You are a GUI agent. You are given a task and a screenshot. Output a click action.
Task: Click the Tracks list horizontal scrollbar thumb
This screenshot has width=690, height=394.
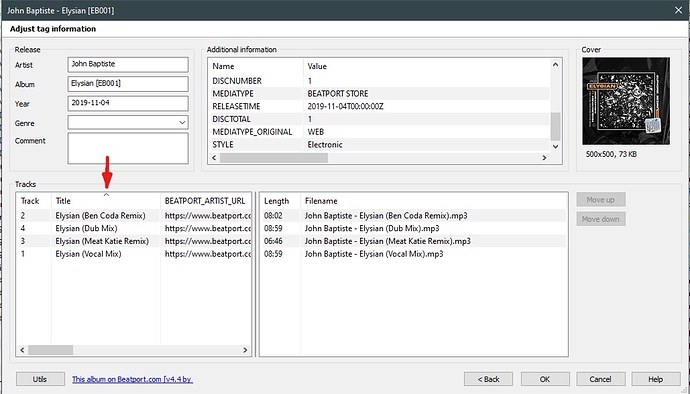click(x=51, y=350)
